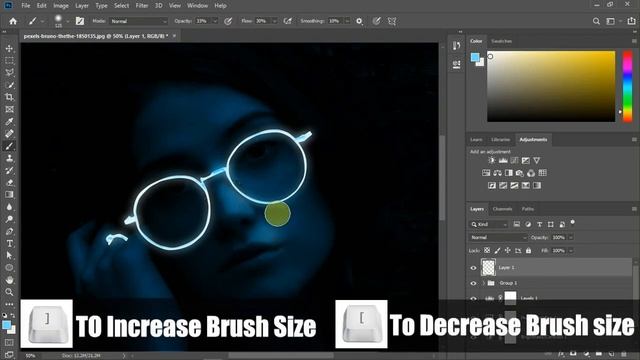Add a Levels adjustment layer
Image resolution: width=640 pixels, height=360 pixels.
(x=503, y=160)
